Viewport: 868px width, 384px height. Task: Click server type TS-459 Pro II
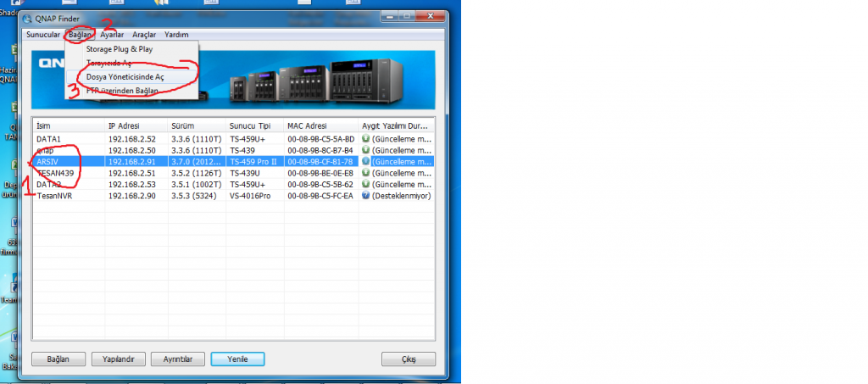coord(253,162)
